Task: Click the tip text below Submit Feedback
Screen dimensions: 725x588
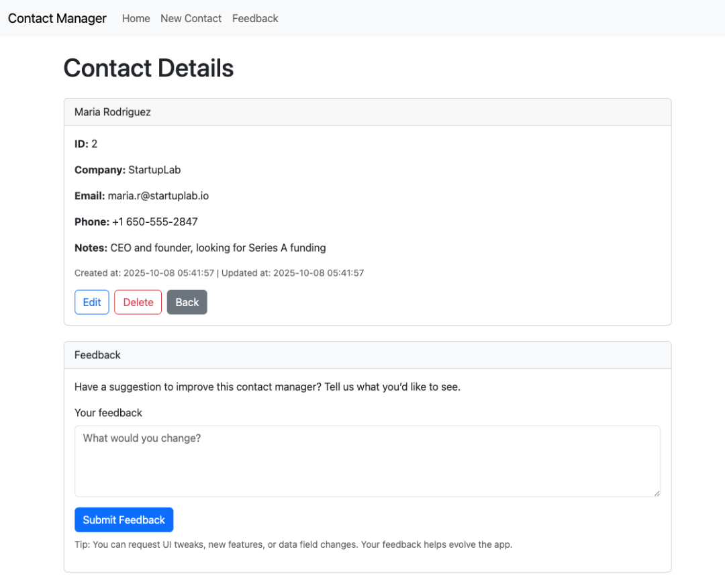Action: (x=293, y=544)
